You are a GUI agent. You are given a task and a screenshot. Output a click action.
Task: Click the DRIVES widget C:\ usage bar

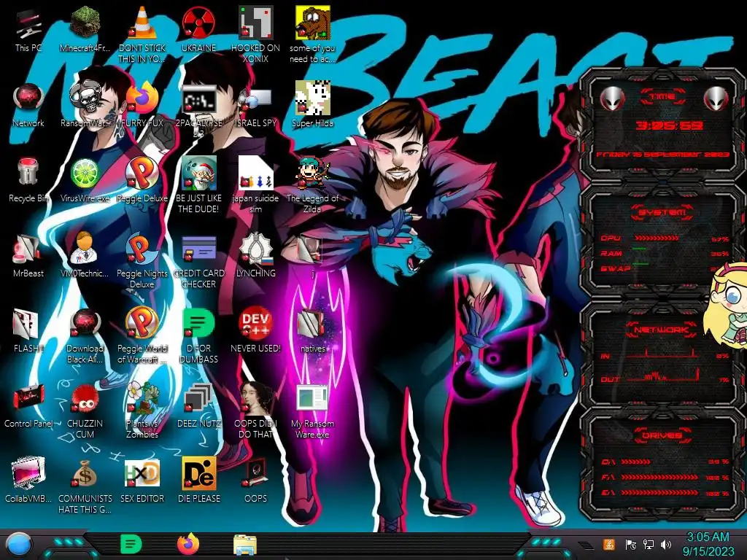point(636,462)
